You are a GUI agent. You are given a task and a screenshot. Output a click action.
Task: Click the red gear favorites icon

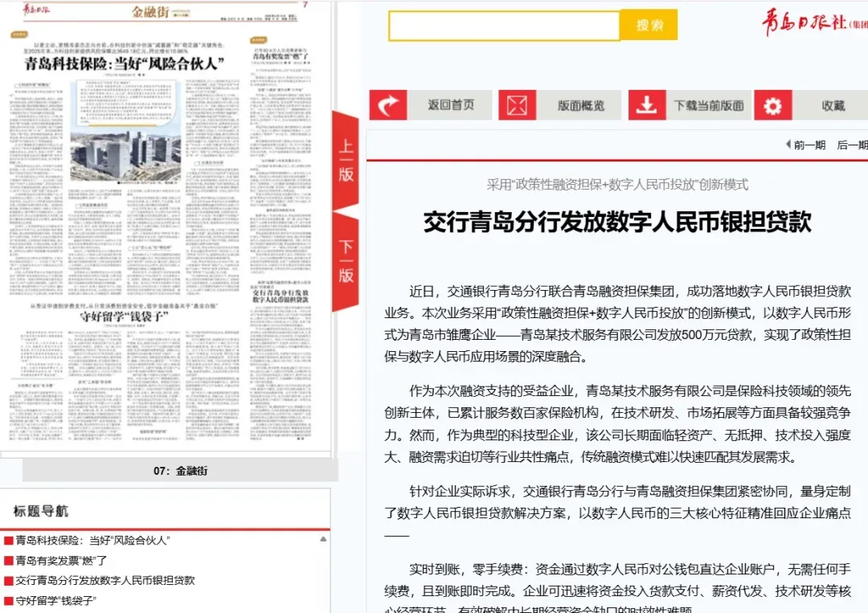pos(773,105)
